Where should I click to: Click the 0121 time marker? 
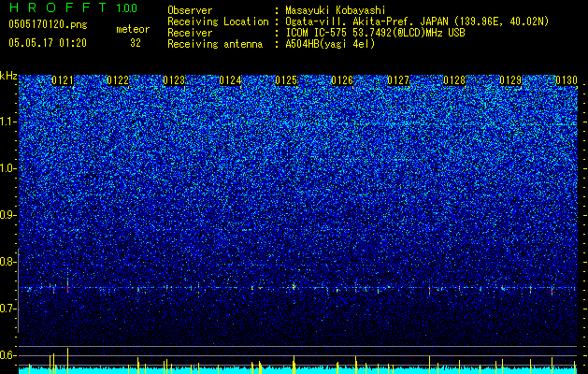click(x=63, y=80)
